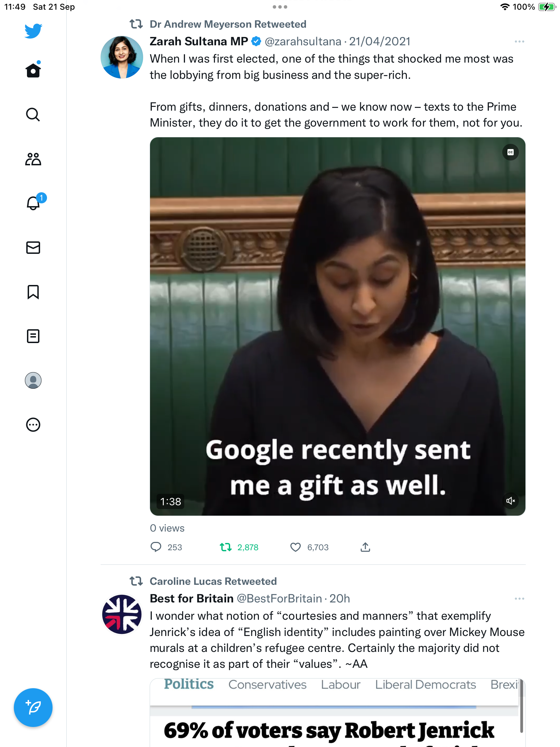Tap the Wi-Fi status icon
The image size is (560, 747).
coord(505,7)
